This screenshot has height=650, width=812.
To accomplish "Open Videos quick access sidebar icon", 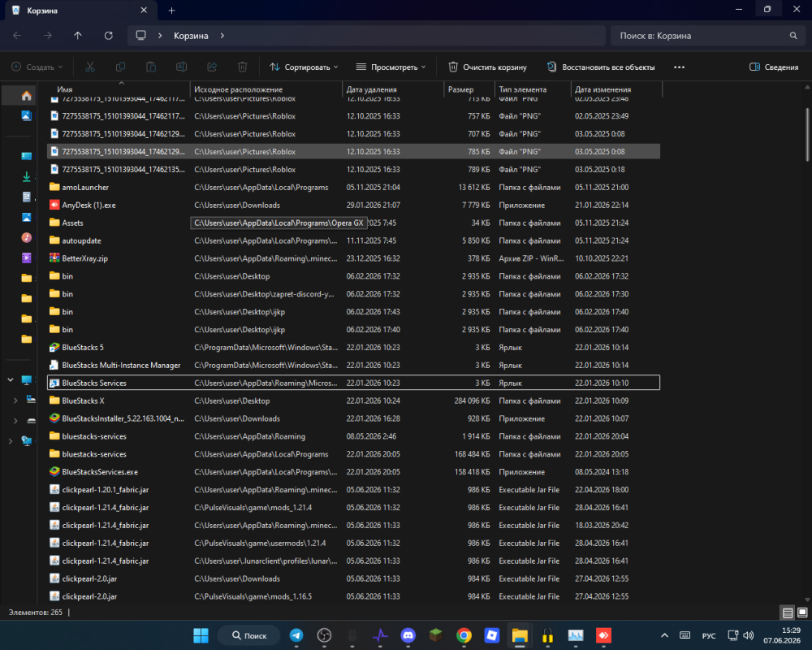I will [27, 258].
